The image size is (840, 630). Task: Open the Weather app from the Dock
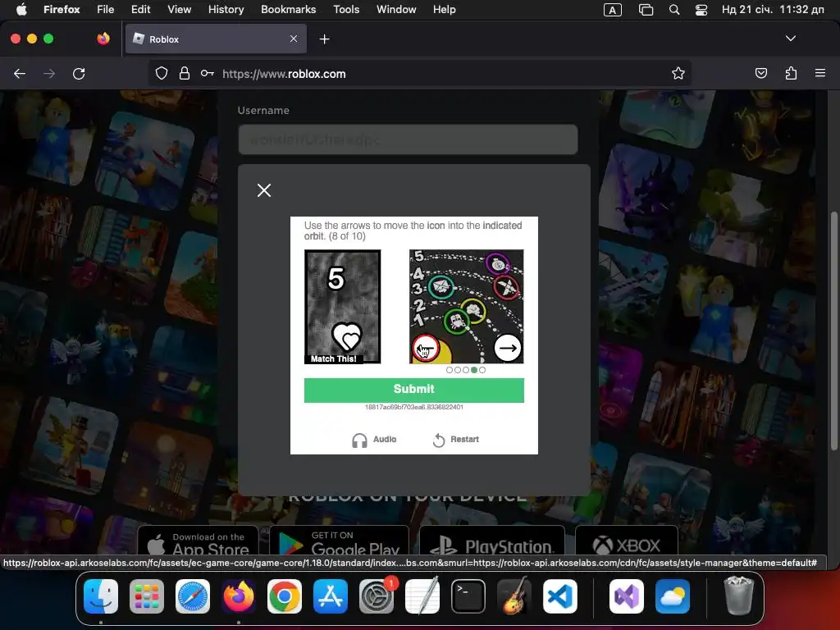point(673,596)
